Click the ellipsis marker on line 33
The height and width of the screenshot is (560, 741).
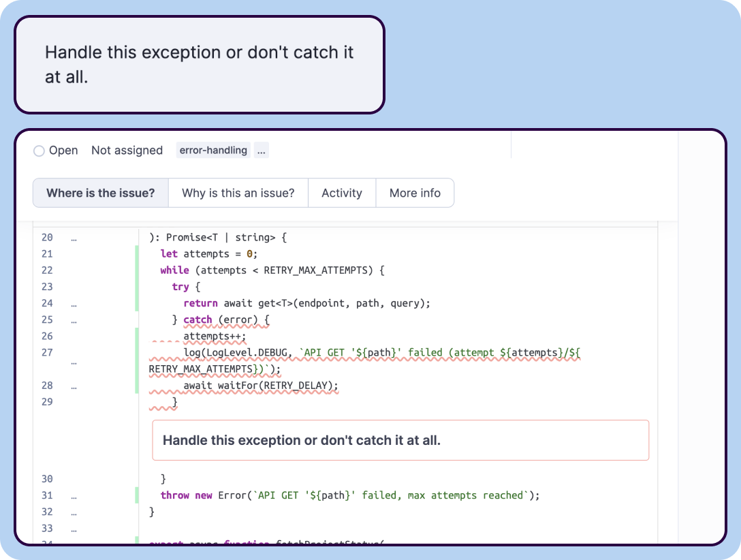[x=74, y=528]
